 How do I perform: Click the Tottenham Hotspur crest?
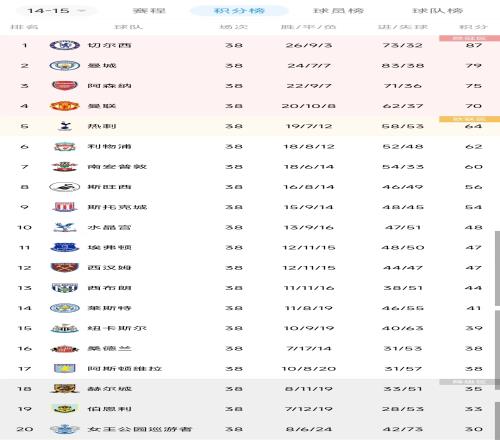(65, 126)
